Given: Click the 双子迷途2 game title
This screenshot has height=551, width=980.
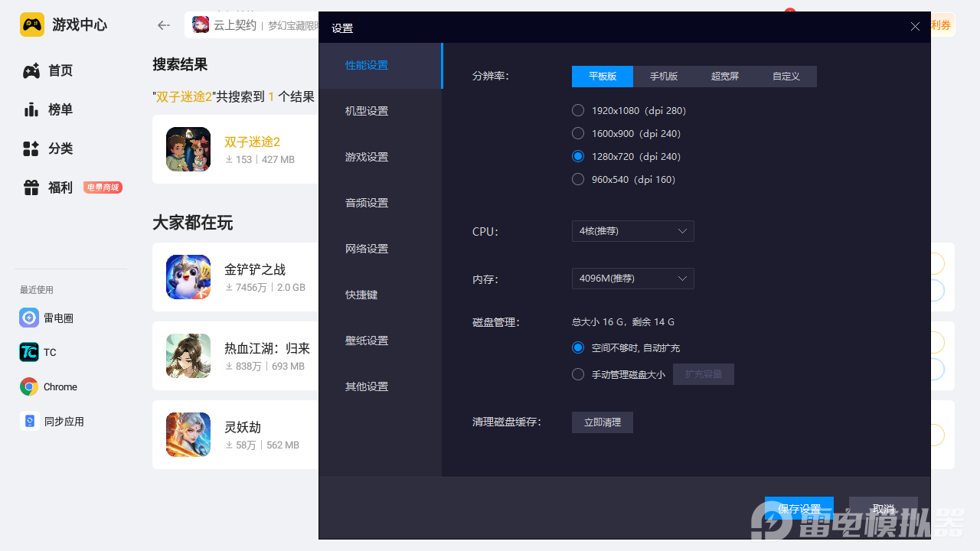Looking at the screenshot, I should pyautogui.click(x=252, y=142).
